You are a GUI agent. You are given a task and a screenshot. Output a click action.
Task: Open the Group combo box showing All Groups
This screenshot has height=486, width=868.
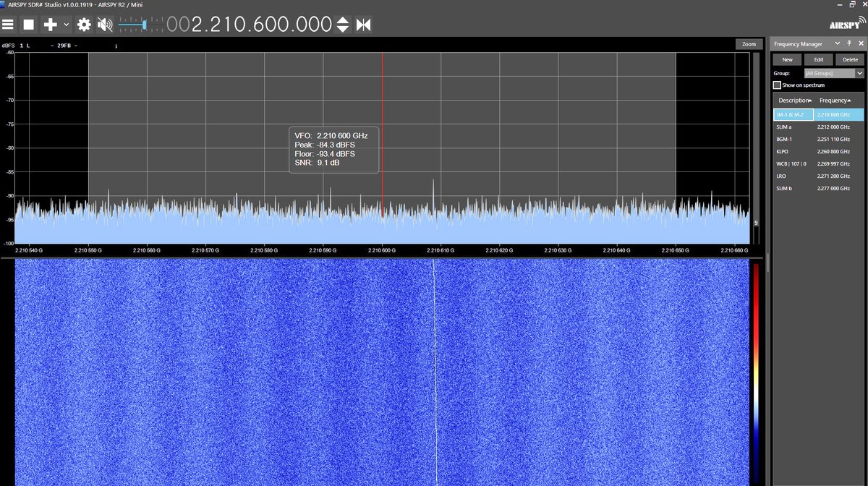pos(834,73)
